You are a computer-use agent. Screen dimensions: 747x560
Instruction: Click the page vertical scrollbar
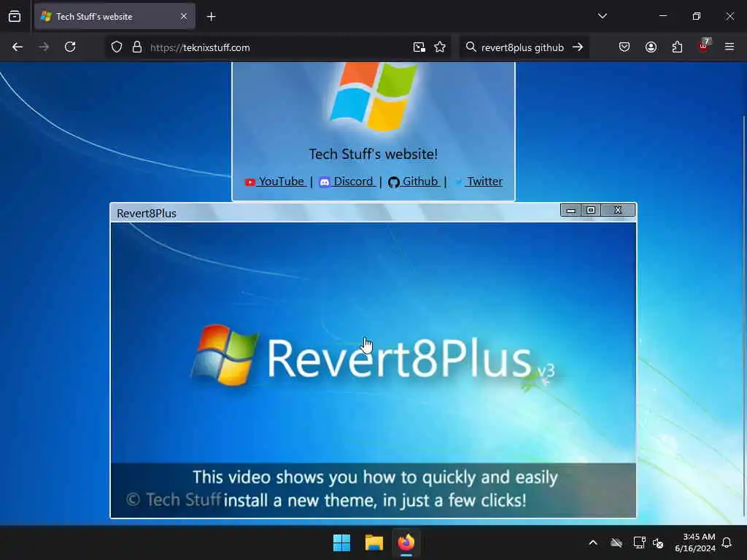[x=743, y=314]
